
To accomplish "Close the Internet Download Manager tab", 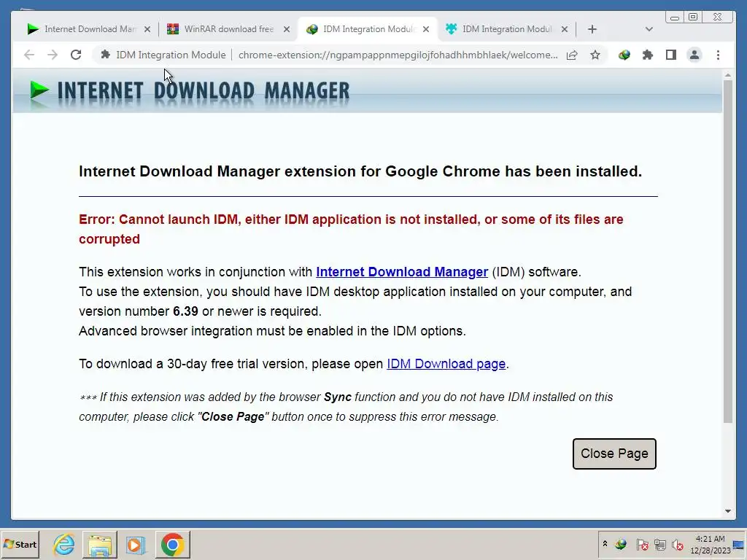I will click(x=147, y=29).
